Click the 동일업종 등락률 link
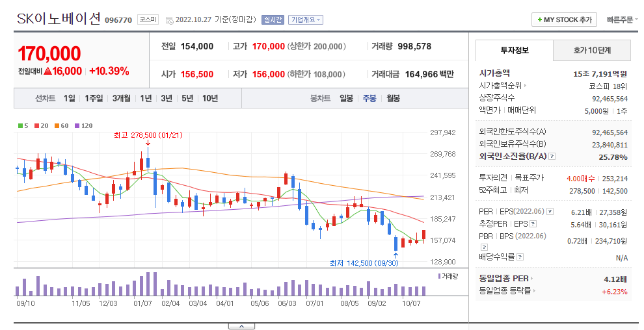The width and height of the screenshot is (644, 330). (505, 290)
